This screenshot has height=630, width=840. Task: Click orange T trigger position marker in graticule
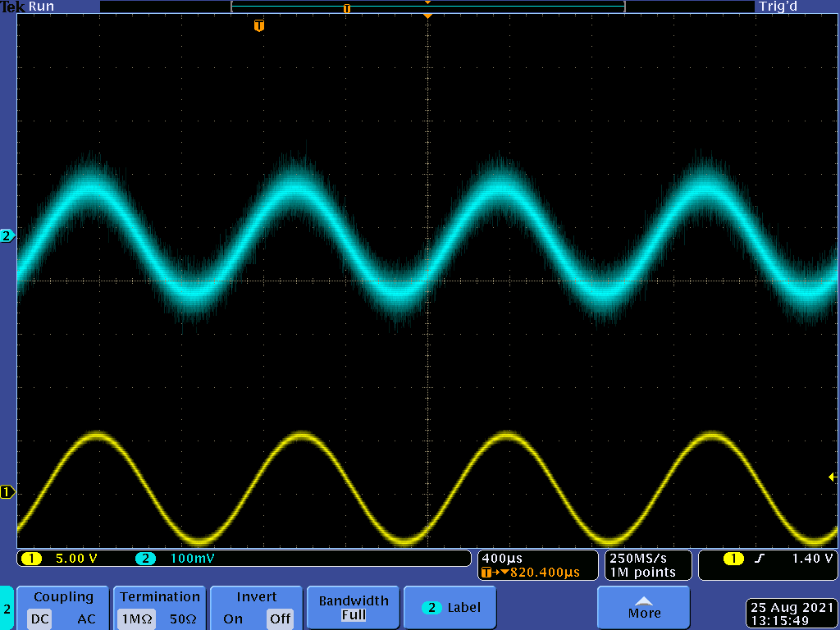point(258,25)
